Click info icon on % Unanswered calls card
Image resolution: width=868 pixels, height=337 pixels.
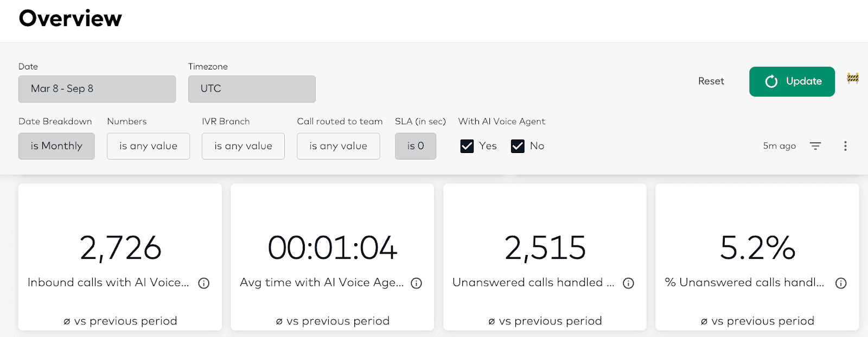(840, 283)
